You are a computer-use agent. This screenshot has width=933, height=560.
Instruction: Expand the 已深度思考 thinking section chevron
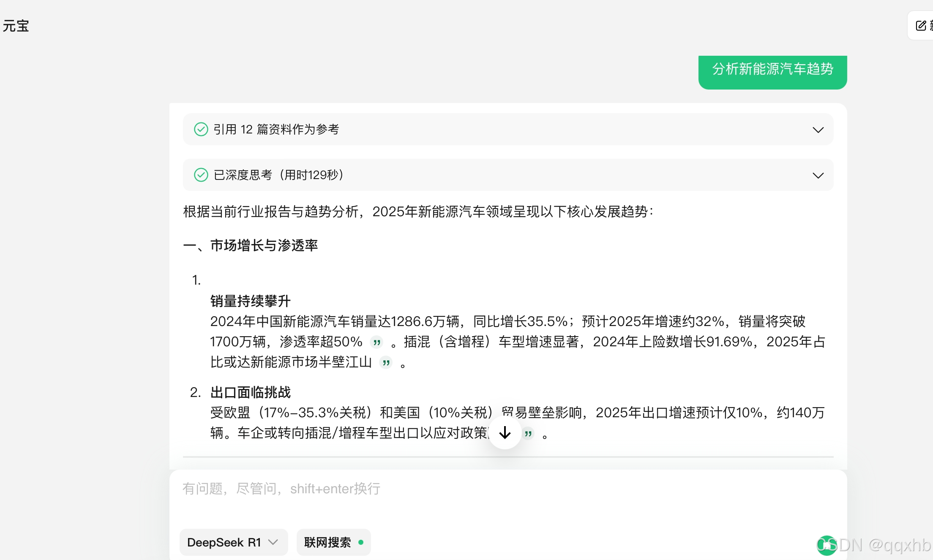[818, 175]
